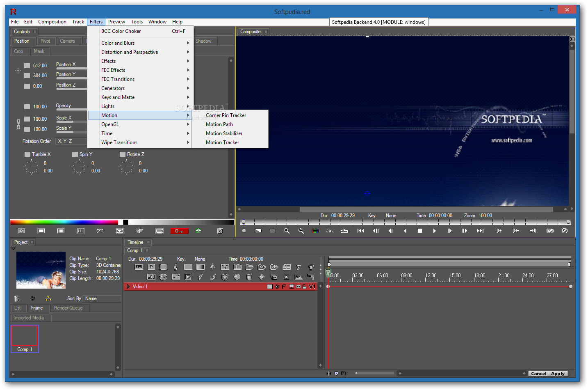Toggle Video 1 track visibility eye

click(x=277, y=287)
